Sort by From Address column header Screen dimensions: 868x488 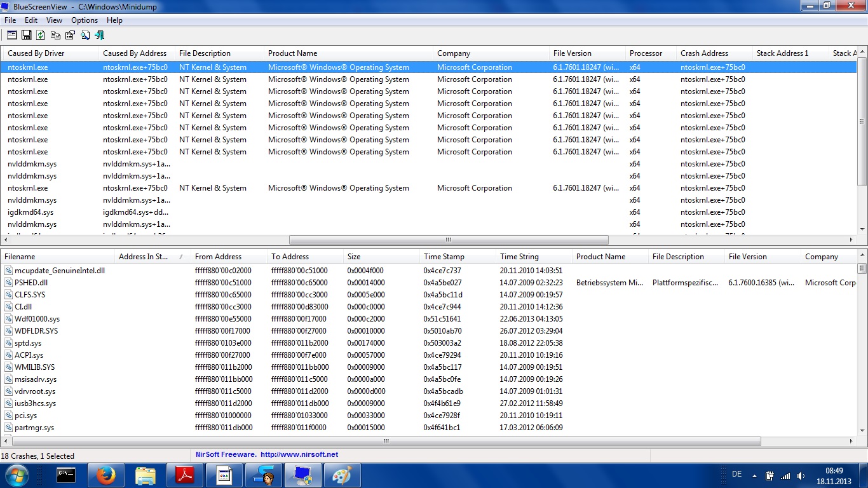pos(229,257)
